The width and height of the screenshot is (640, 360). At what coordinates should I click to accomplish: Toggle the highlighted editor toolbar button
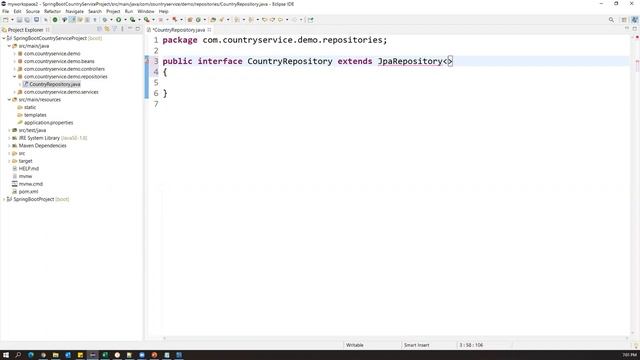[x=72, y=20]
